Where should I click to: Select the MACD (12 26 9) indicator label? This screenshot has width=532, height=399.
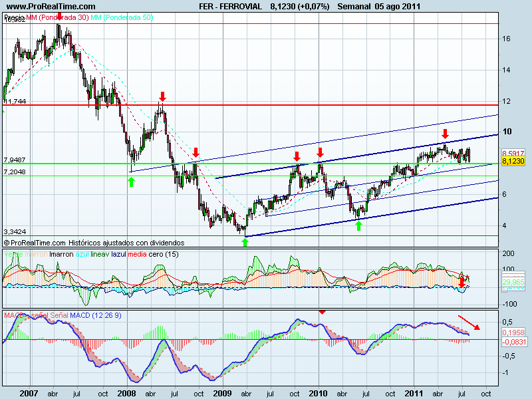coord(95,315)
